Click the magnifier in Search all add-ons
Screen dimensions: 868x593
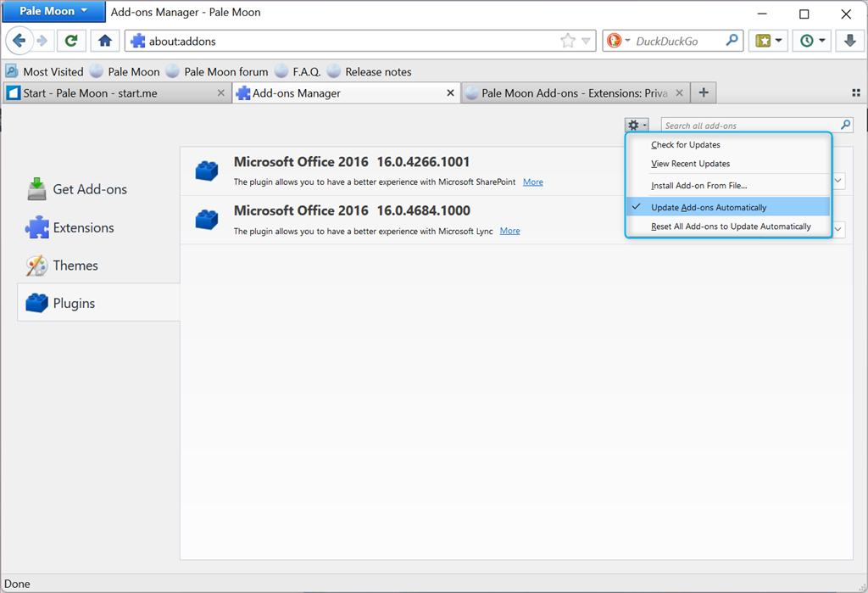(845, 126)
